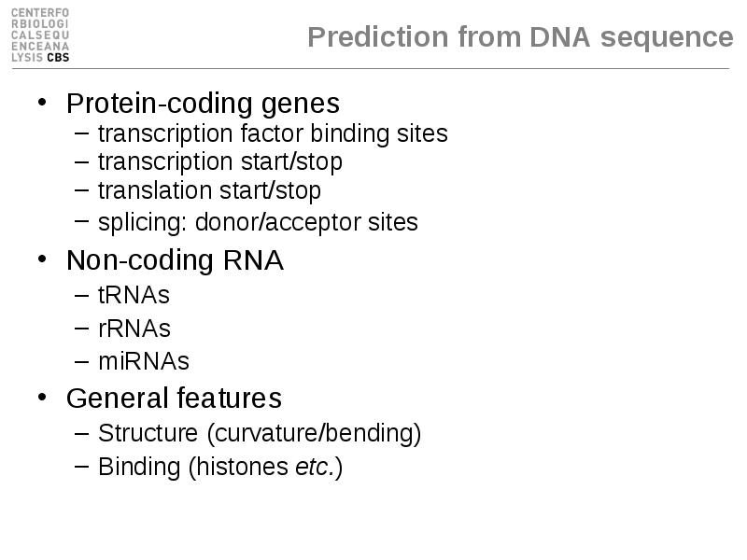The image size is (747, 560).
Task: Click the italic 'etc.' word
Action: 315,468
